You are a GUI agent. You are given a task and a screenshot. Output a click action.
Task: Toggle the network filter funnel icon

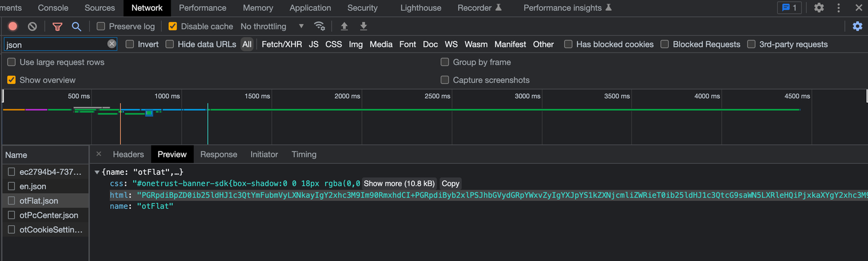58,26
